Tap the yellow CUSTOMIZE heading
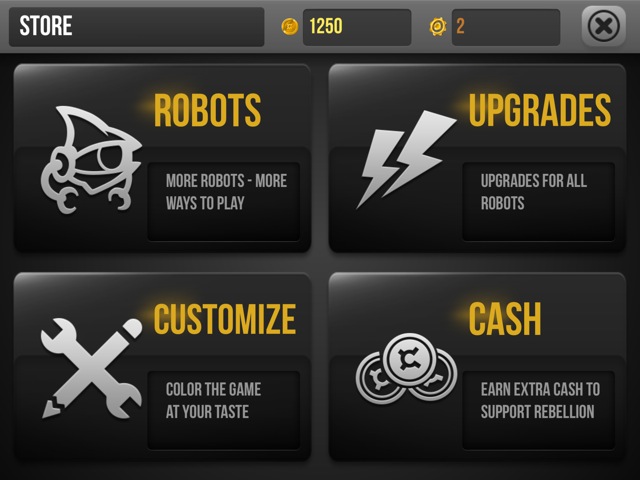The image size is (640, 480). [x=224, y=319]
